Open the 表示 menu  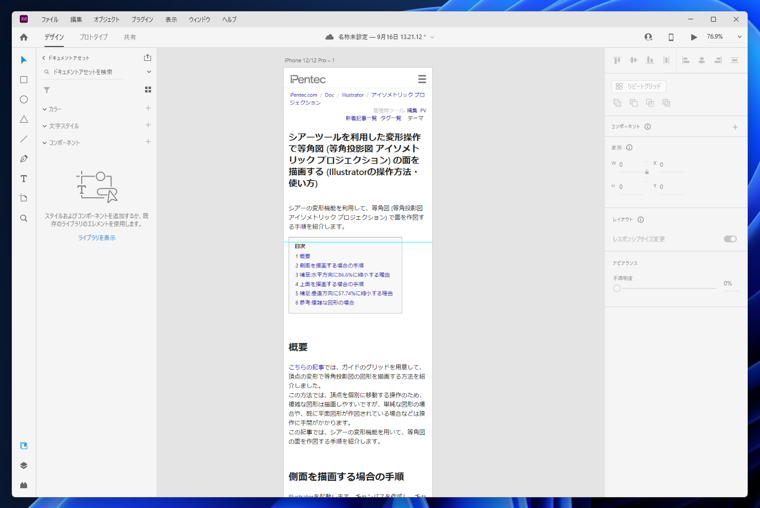tap(171, 19)
